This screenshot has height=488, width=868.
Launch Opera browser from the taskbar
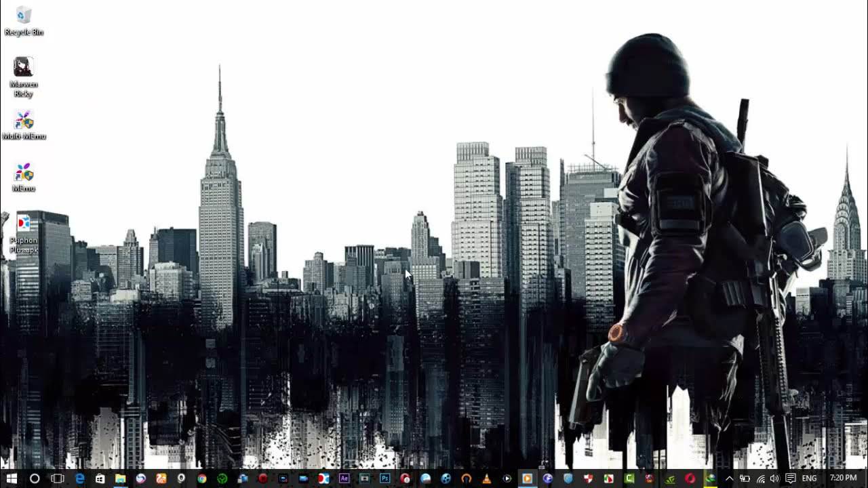pyautogui.click(x=690, y=479)
